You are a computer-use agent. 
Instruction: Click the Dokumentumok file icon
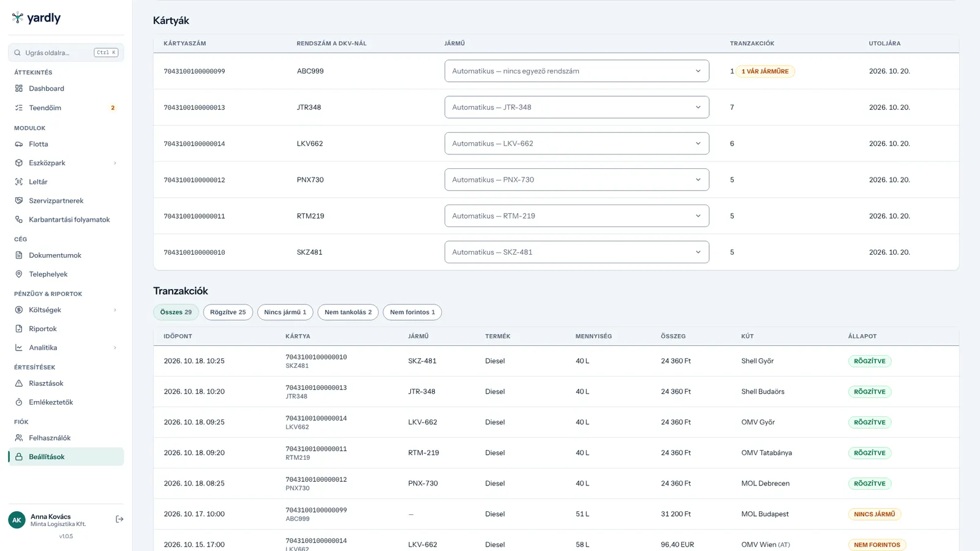click(x=19, y=255)
